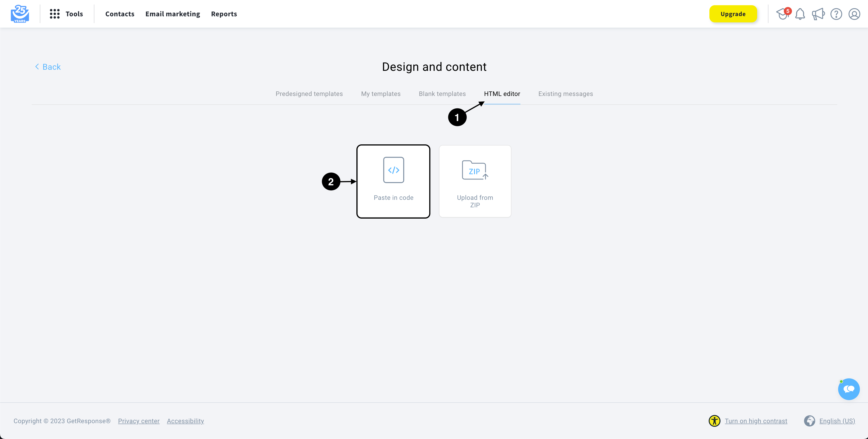This screenshot has width=868, height=439.
Task: Open the Accessibility link
Action: pyautogui.click(x=185, y=421)
